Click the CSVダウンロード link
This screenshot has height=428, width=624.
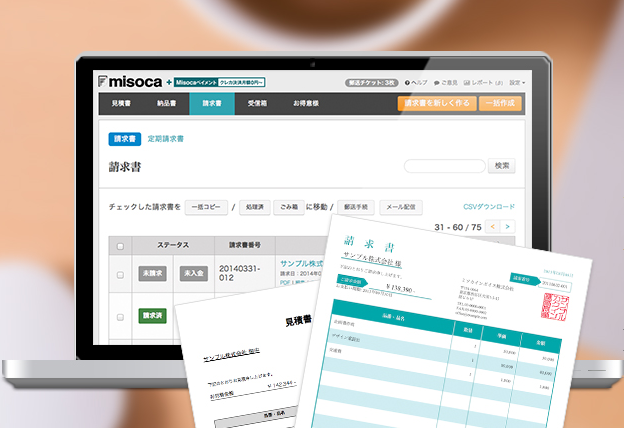click(x=489, y=207)
